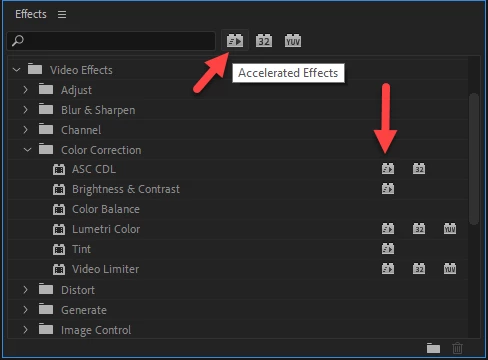
Task: Click the Channel folder icon
Action: (x=46, y=129)
